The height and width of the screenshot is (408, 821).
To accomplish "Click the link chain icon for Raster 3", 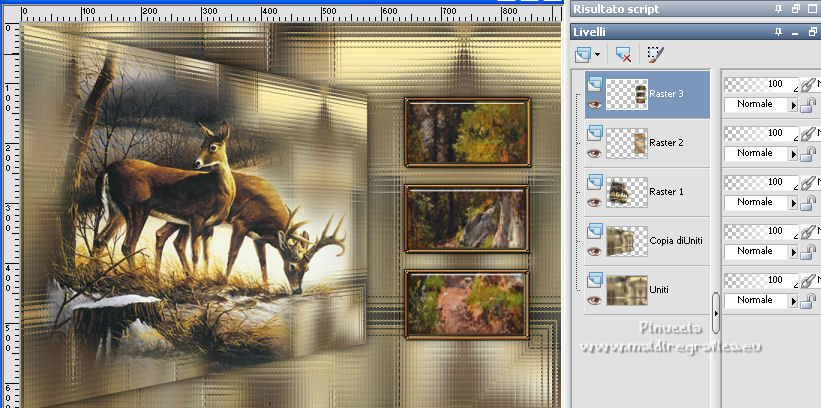I will 808,84.
